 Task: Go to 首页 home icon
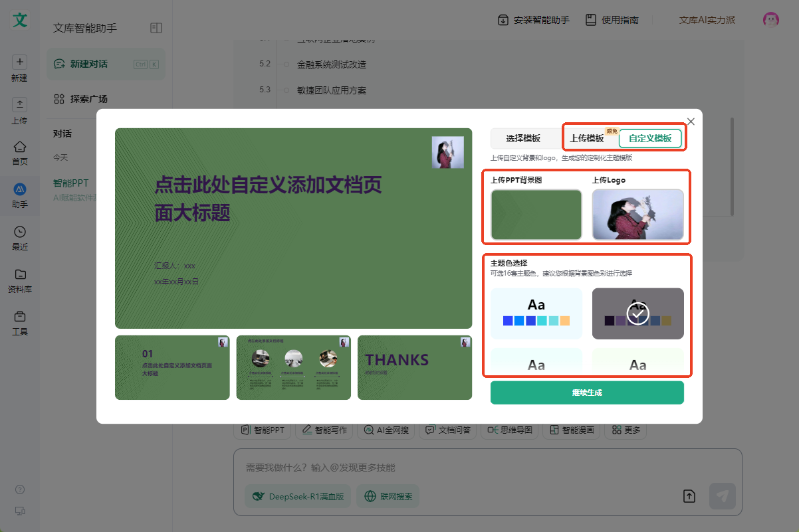pos(20,146)
